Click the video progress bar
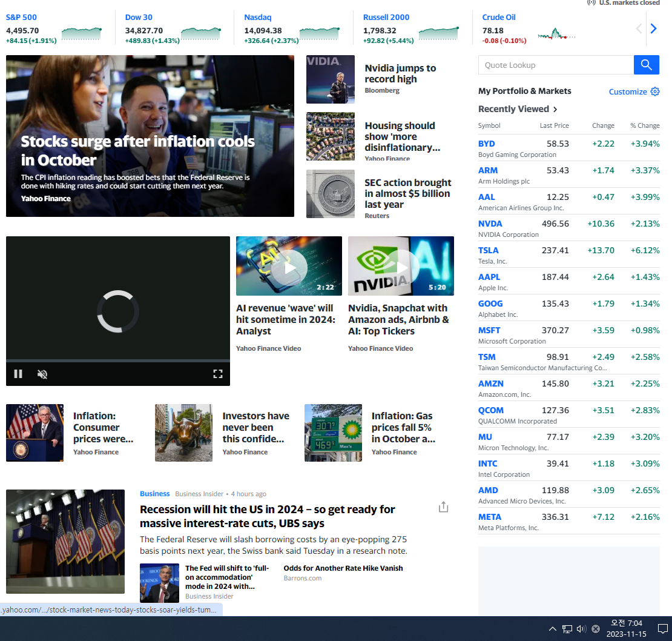This screenshot has height=641, width=672. 118,360
